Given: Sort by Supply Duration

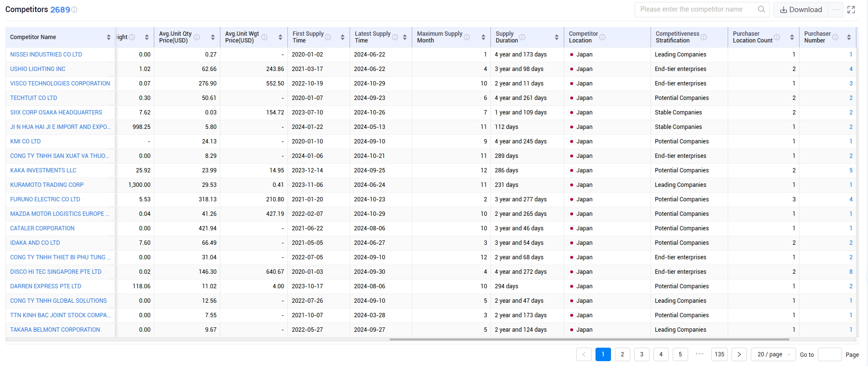Looking at the screenshot, I should 556,37.
